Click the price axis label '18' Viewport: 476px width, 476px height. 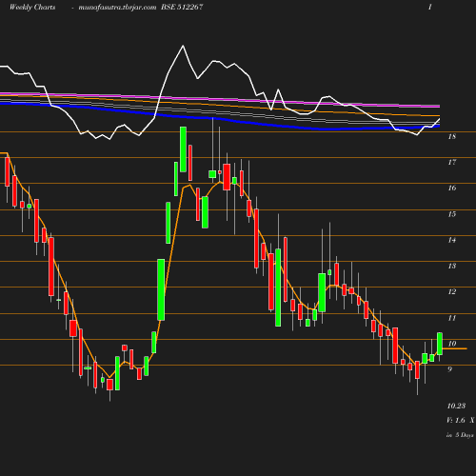[452, 136]
